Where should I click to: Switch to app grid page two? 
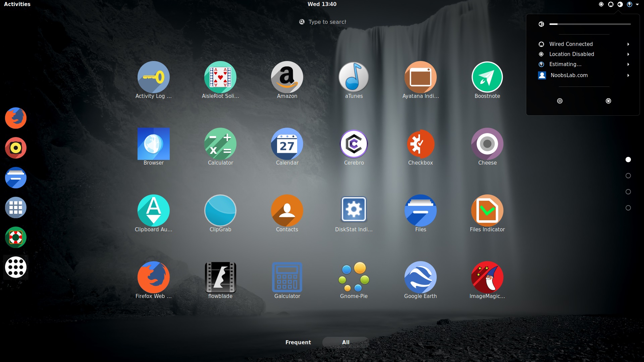pyautogui.click(x=628, y=176)
